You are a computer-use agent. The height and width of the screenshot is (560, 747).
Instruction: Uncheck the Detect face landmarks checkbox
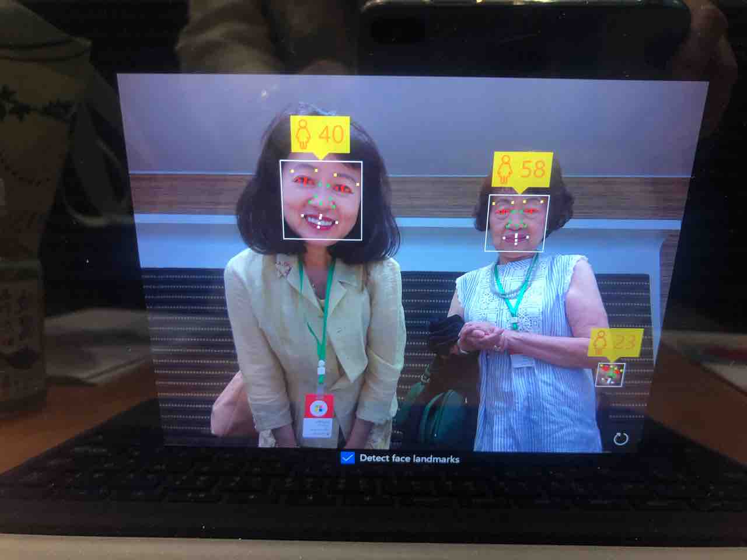pos(347,458)
